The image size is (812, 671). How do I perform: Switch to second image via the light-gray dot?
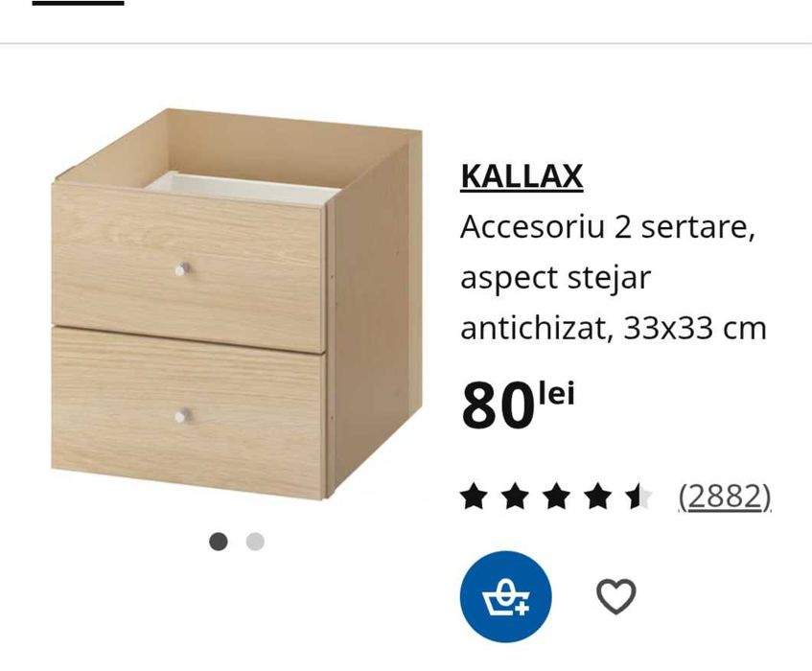pos(255,542)
